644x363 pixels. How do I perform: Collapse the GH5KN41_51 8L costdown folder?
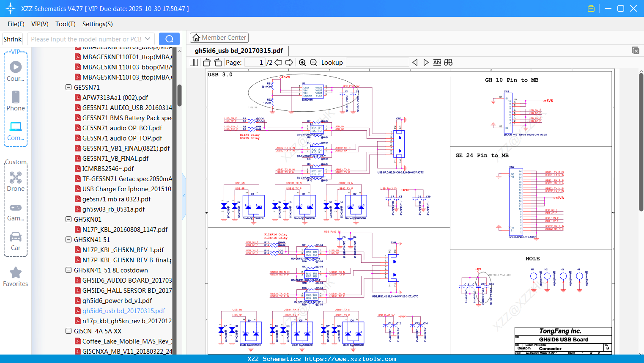(x=69, y=270)
